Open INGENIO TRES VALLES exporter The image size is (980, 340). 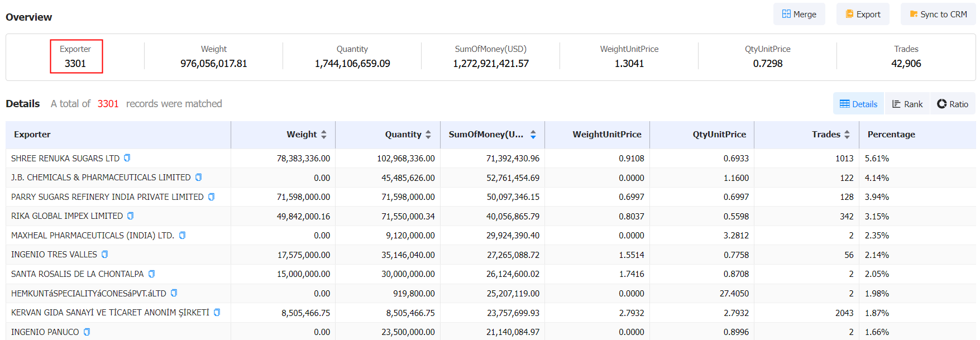point(54,255)
